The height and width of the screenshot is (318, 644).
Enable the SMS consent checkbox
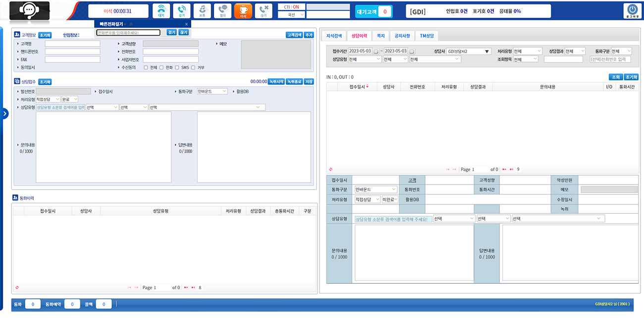pos(177,67)
